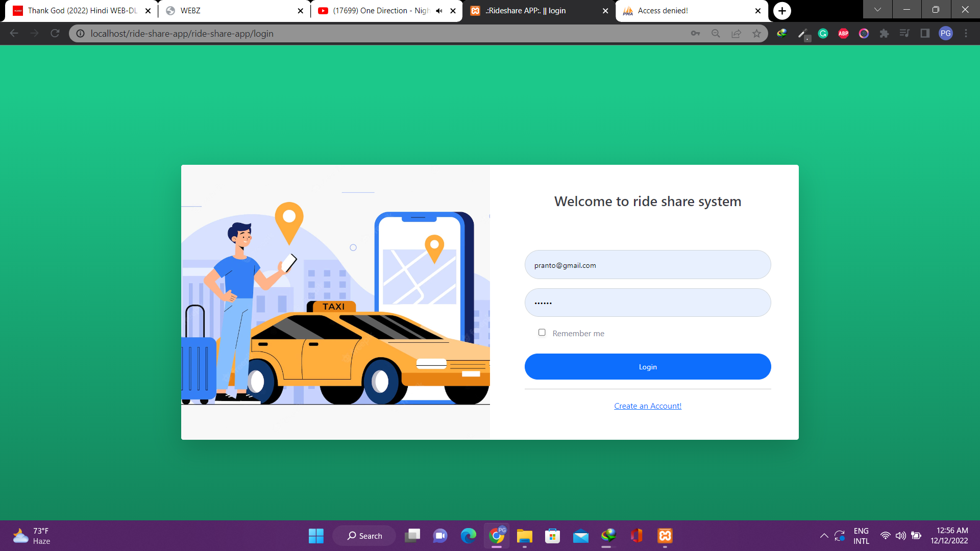Click the camera-ring extension icon

(864, 33)
